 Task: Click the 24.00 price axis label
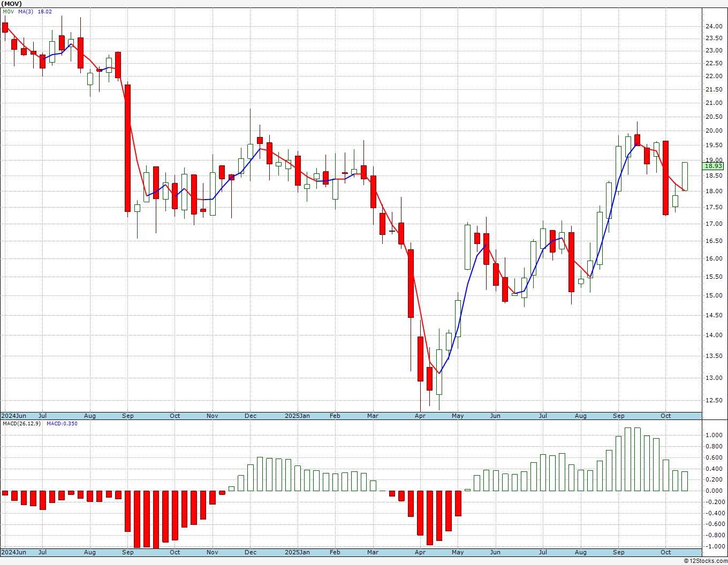click(x=714, y=27)
